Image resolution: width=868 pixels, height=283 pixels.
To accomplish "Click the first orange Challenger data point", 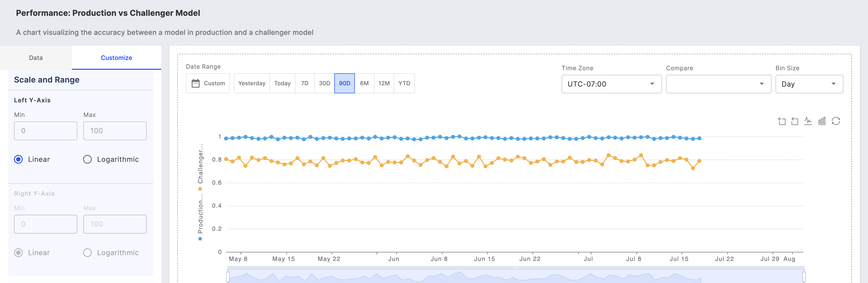I will coord(226,159).
